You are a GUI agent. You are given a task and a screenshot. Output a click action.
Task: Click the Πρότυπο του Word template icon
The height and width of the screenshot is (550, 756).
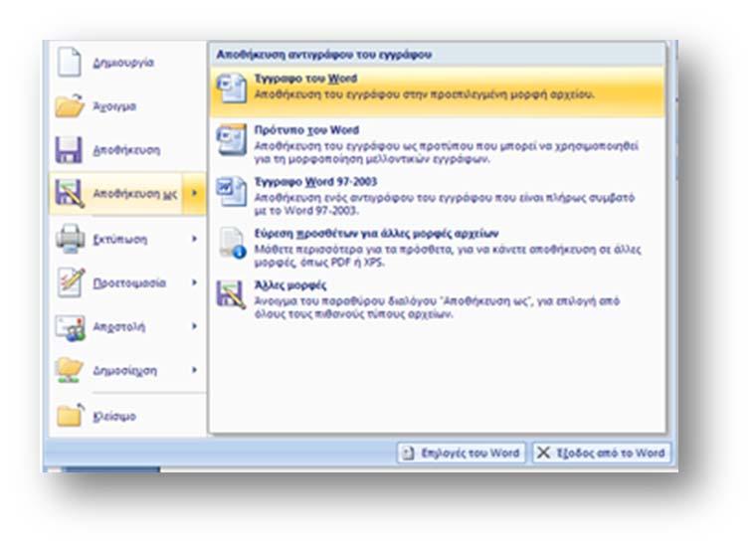(232, 140)
